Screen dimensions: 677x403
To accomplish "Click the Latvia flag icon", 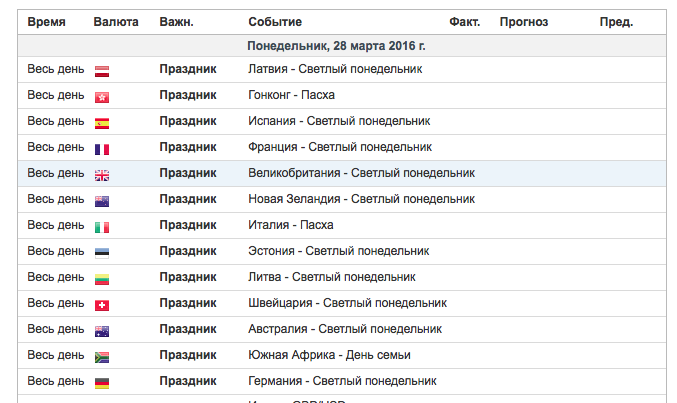I will click(102, 71).
